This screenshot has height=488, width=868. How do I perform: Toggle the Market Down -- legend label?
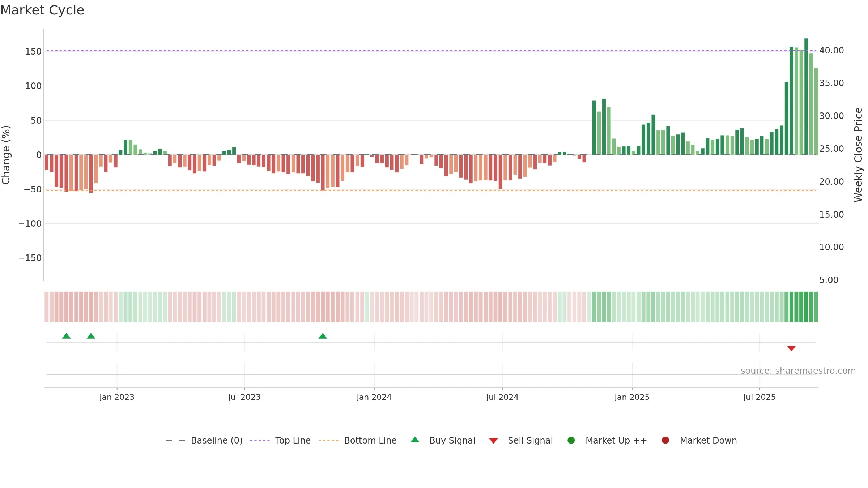point(713,440)
